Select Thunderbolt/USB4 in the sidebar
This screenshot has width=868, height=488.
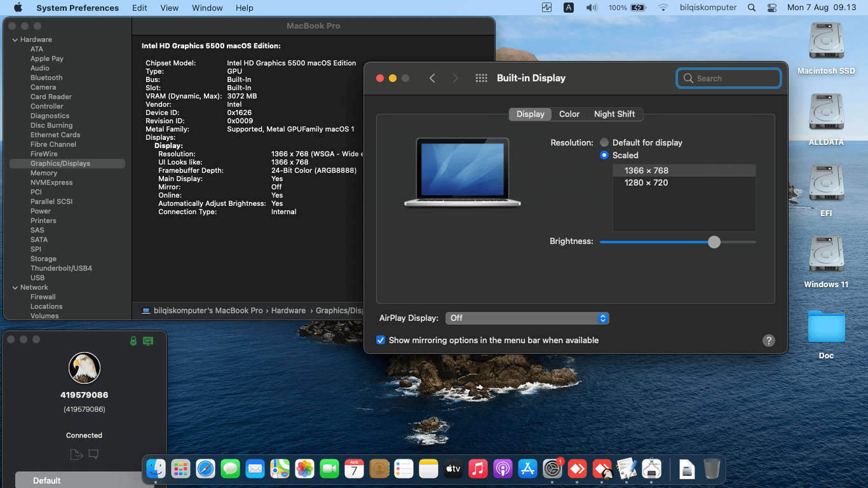point(61,268)
